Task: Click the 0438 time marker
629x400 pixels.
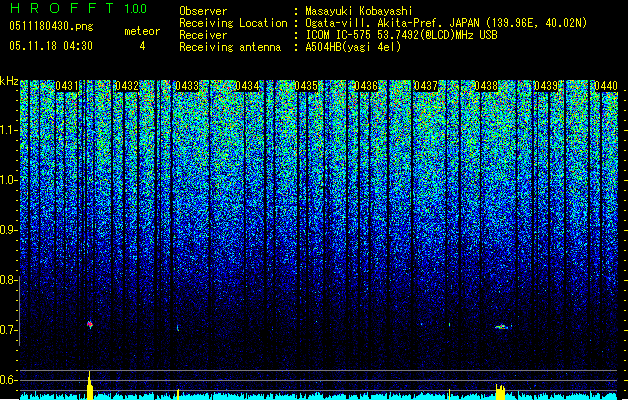Action: click(486, 86)
